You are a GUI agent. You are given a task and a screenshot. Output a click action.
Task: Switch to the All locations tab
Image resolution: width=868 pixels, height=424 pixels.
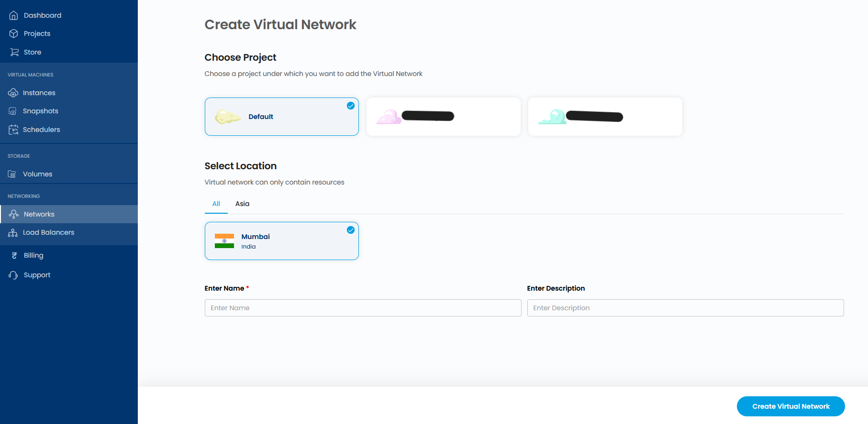pos(216,204)
